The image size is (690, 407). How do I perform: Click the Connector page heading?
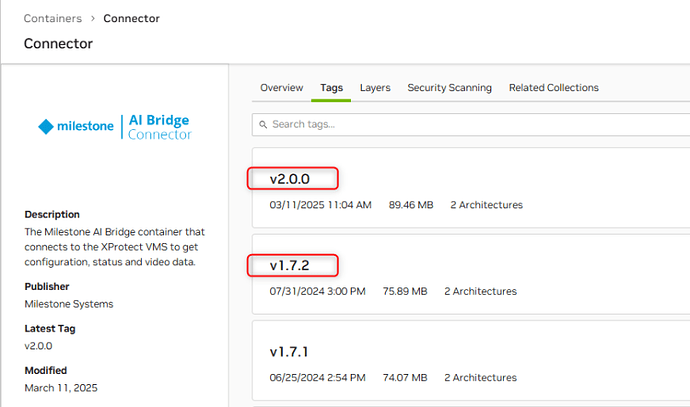(58, 44)
